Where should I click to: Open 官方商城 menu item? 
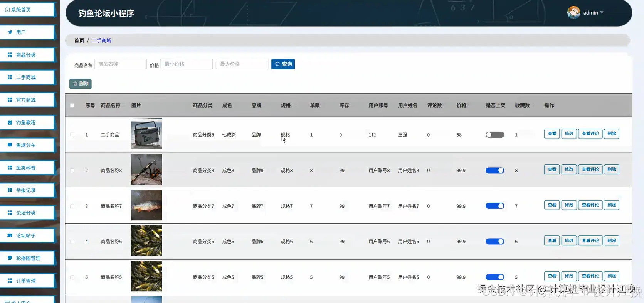coord(27,100)
